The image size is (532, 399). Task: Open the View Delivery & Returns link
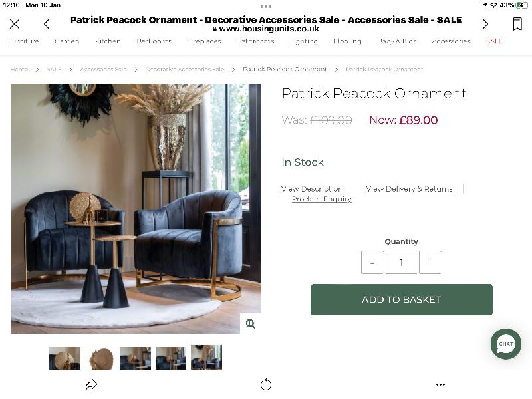[x=409, y=189]
